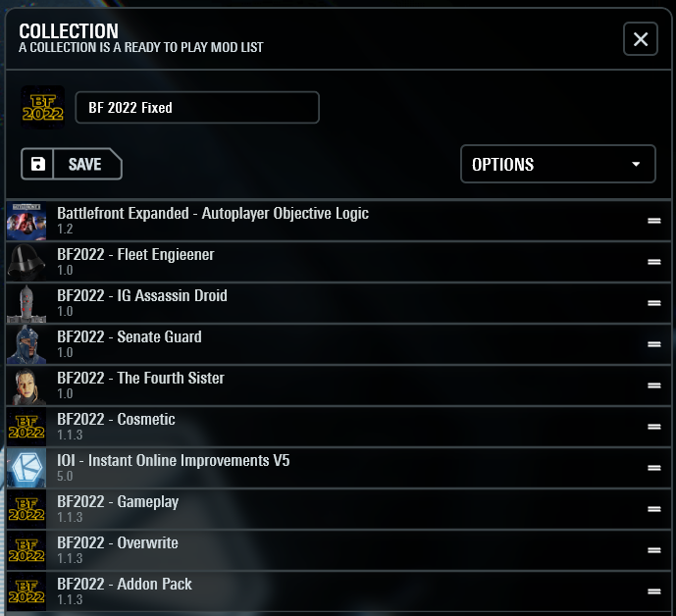Grab the drag handle for Fleet Engieener

coord(654,262)
